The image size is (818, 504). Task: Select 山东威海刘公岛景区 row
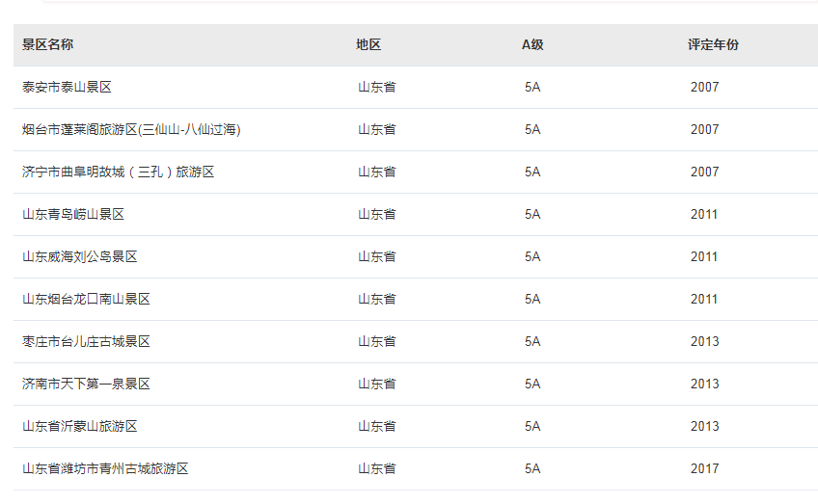pos(416,257)
